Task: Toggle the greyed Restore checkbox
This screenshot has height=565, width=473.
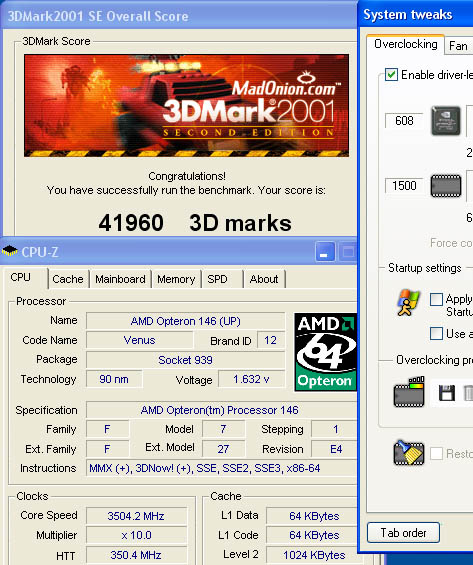Action: [x=436, y=453]
